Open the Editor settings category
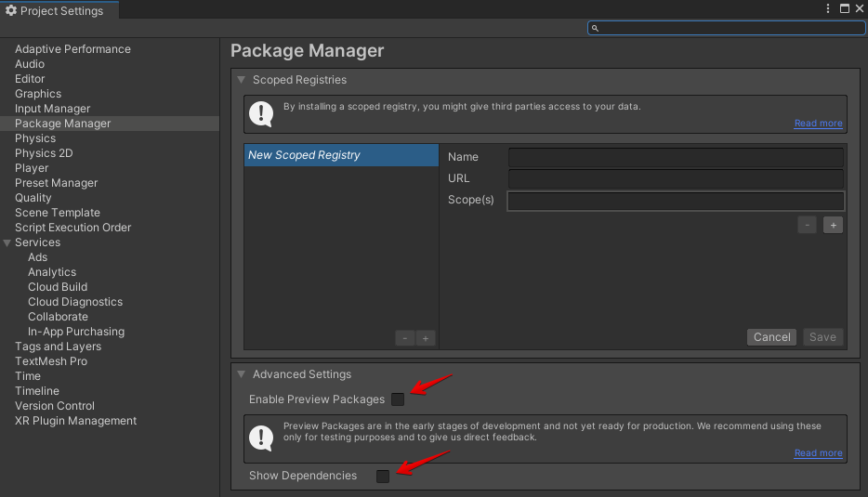Image resolution: width=868 pixels, height=497 pixels. tap(30, 79)
